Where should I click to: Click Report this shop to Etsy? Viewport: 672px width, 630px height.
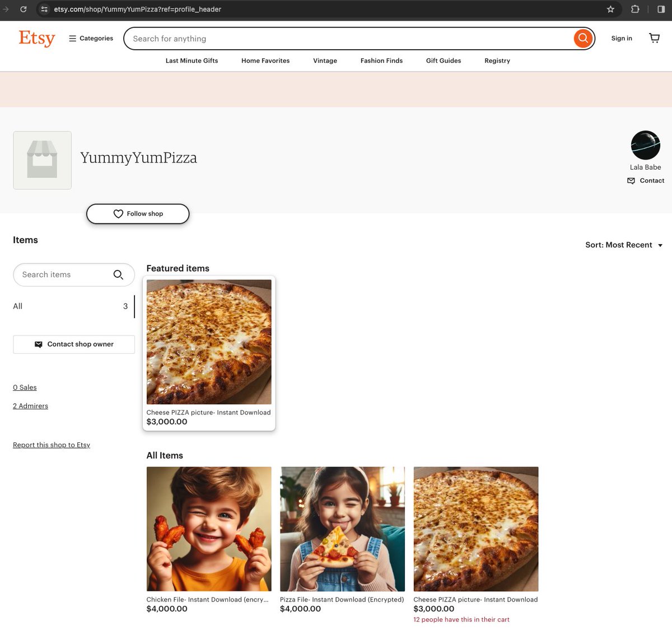tap(52, 445)
